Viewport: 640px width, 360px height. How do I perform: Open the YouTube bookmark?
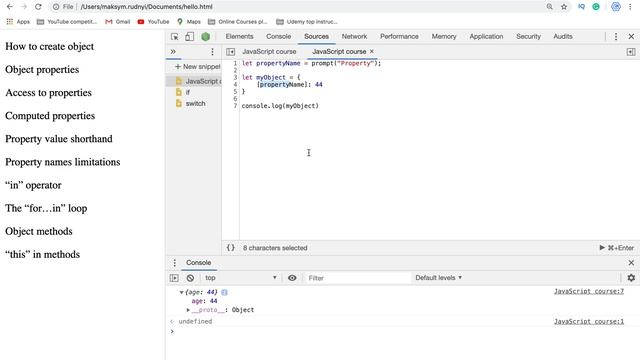(153, 22)
